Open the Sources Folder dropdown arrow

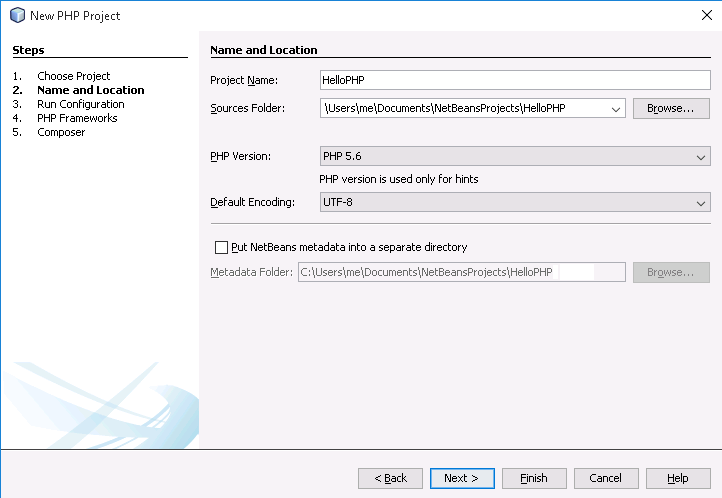tap(616, 109)
